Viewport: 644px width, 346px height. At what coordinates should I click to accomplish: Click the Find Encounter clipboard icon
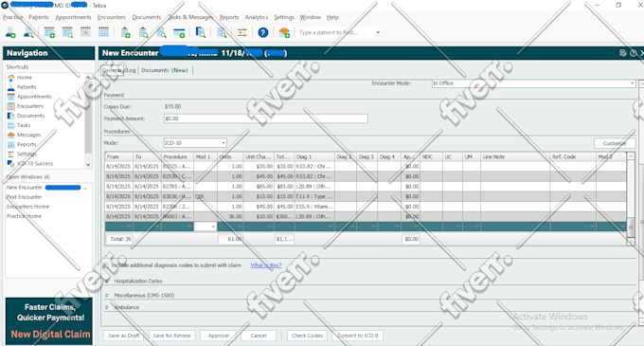[143, 32]
